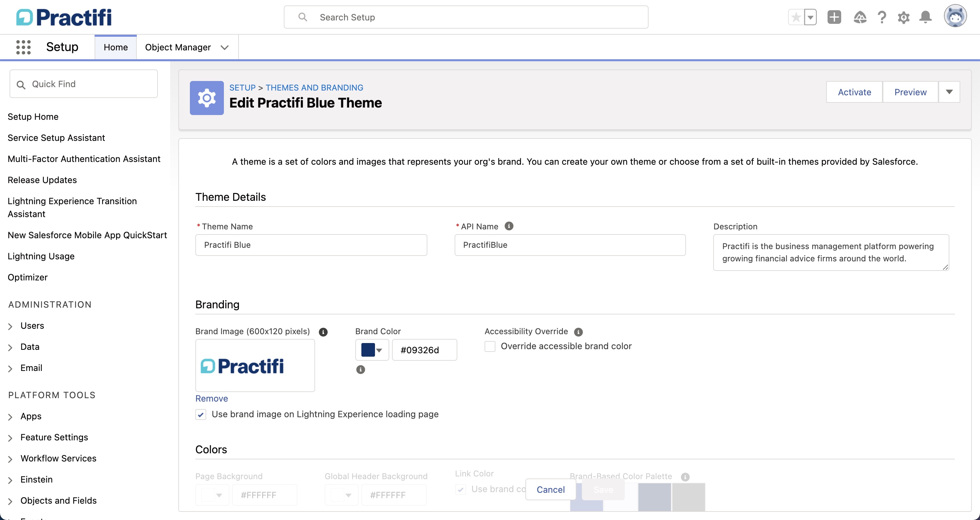
Task: Click the SETUP breadcrumb link
Action: click(x=242, y=88)
